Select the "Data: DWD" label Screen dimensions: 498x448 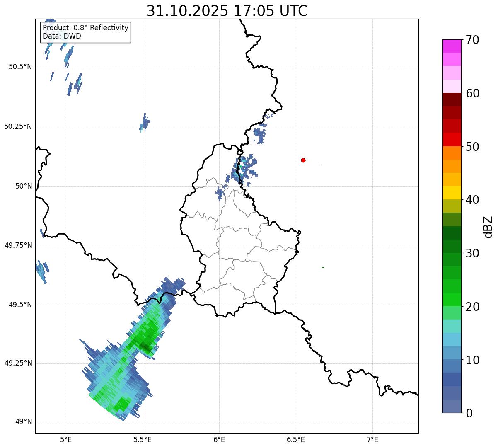(x=62, y=36)
